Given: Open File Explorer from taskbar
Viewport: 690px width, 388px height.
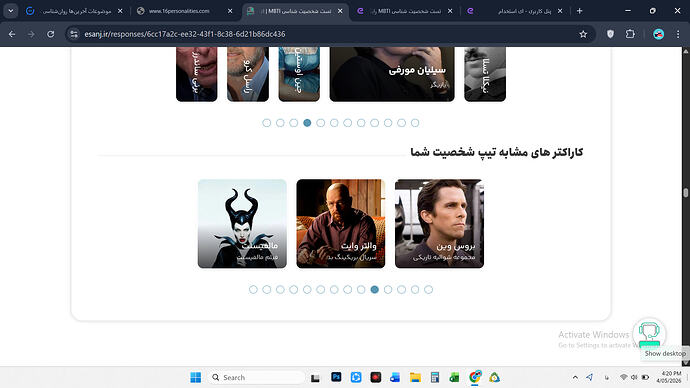Looking at the screenshot, I should pos(415,377).
